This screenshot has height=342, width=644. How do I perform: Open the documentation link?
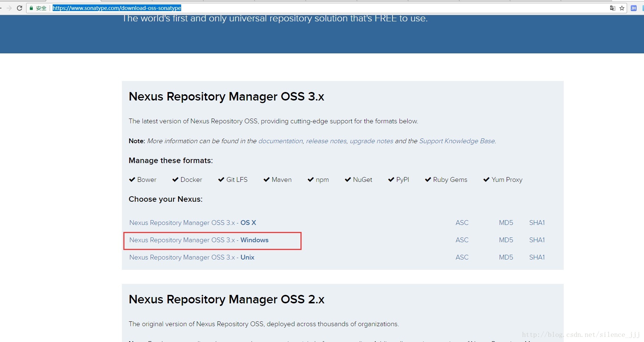pos(281,141)
